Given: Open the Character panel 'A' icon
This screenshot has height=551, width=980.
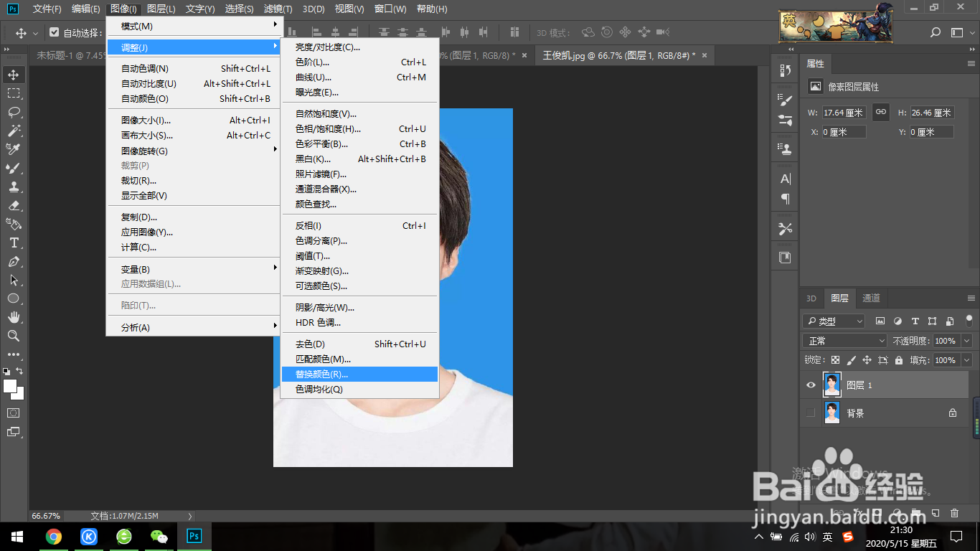Looking at the screenshot, I should coord(786,179).
